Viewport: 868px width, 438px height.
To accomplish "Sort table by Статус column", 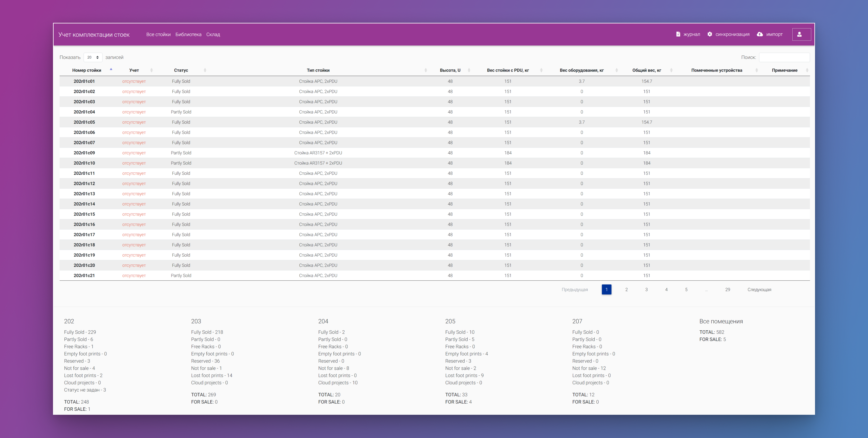I will pyautogui.click(x=205, y=70).
